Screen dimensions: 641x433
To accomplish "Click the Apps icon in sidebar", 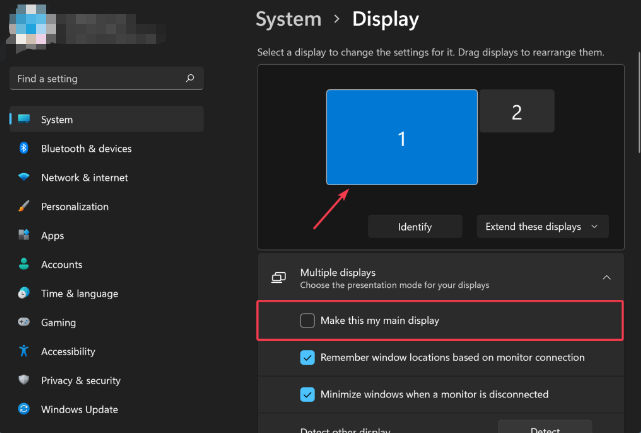I will pos(24,235).
